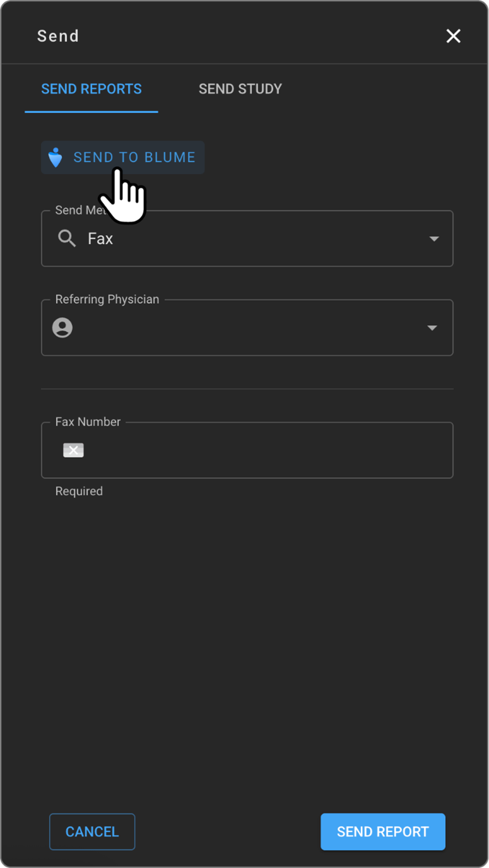The image size is (489, 868).
Task: Click the Send dialog title
Action: click(x=58, y=36)
